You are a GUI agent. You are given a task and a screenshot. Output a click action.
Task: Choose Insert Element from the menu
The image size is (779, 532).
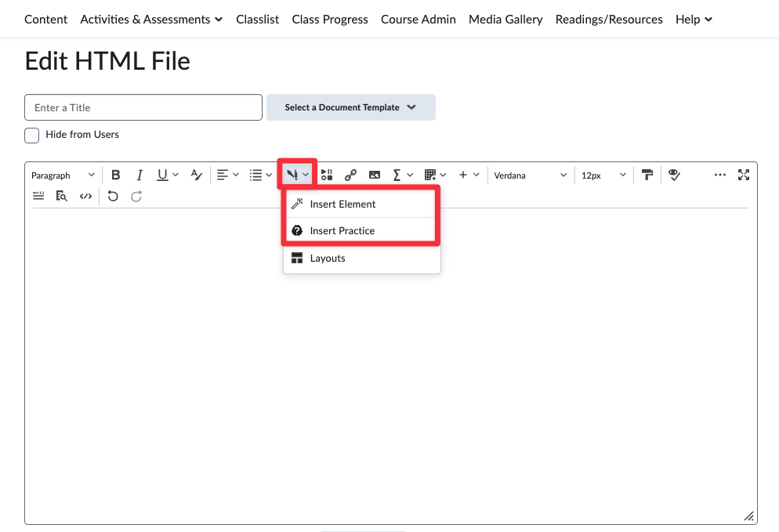tap(342, 204)
